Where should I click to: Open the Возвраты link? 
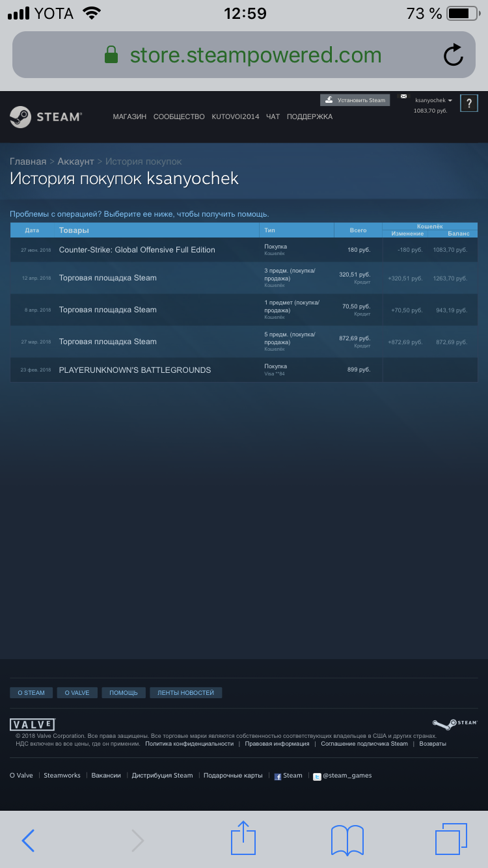click(x=433, y=744)
